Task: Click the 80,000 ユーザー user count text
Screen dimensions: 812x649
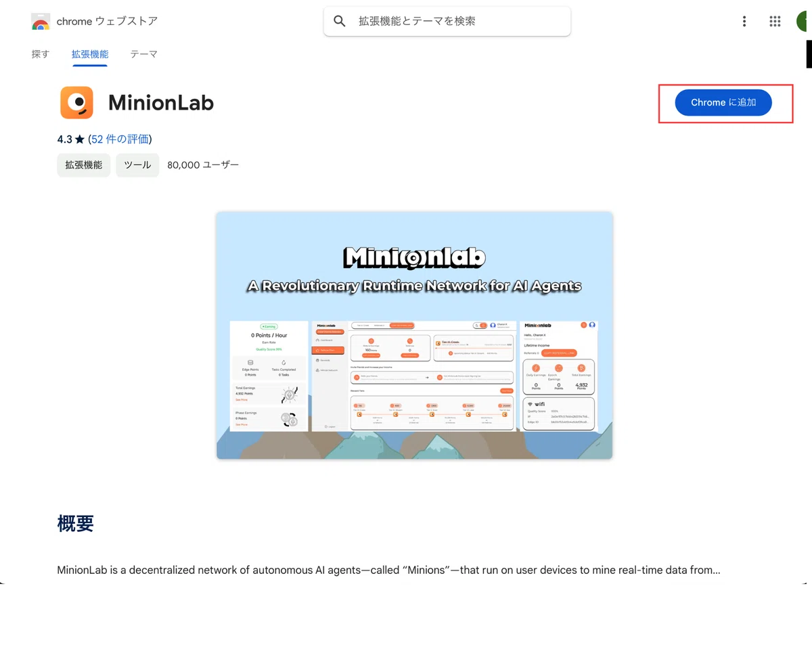Action: (x=203, y=165)
